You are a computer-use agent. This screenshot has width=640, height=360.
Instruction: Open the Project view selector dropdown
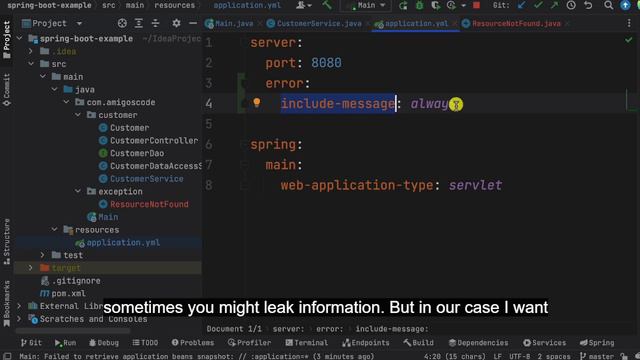[79, 23]
